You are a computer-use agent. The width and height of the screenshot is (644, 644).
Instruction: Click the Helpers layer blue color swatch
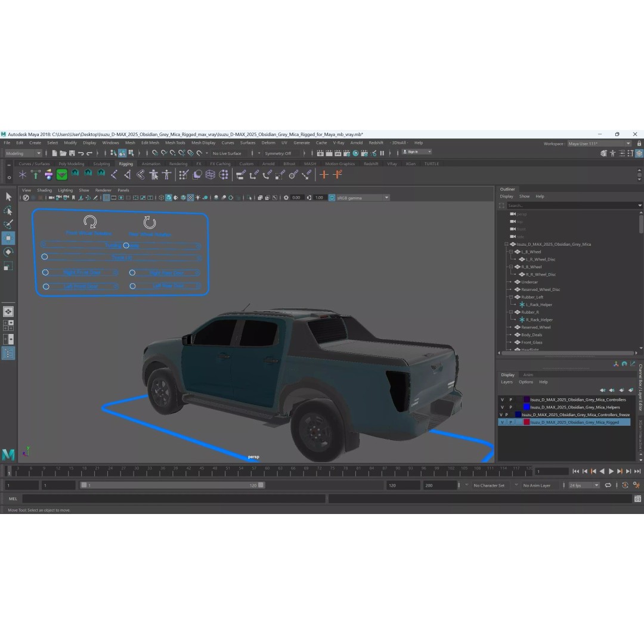tap(527, 407)
